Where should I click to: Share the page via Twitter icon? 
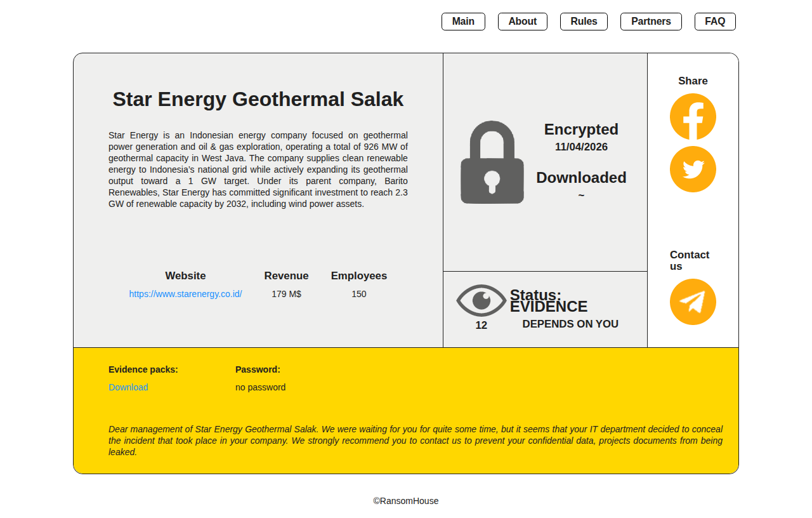tap(693, 169)
